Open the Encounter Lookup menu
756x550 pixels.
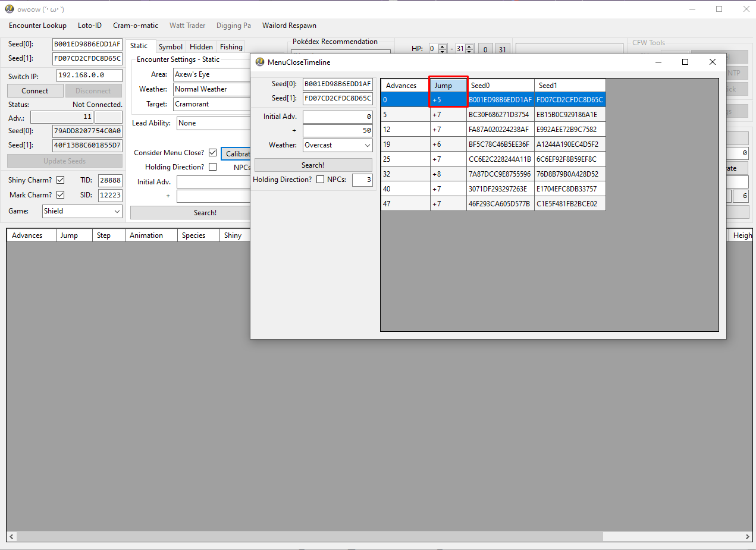click(37, 26)
